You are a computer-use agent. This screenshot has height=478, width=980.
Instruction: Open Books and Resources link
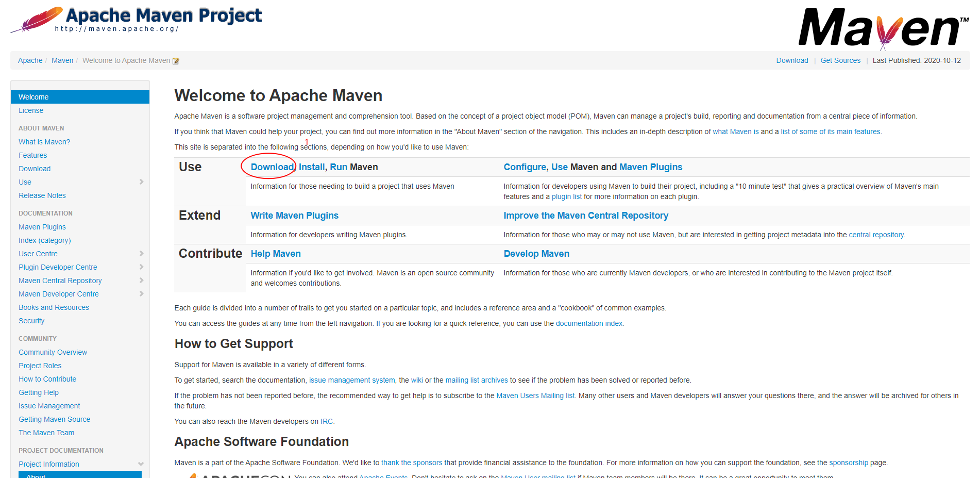pos(54,307)
